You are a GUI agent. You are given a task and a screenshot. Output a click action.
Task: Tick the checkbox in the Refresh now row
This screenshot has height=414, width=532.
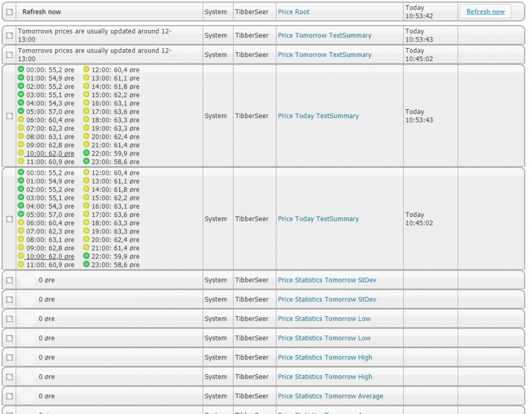9,12
